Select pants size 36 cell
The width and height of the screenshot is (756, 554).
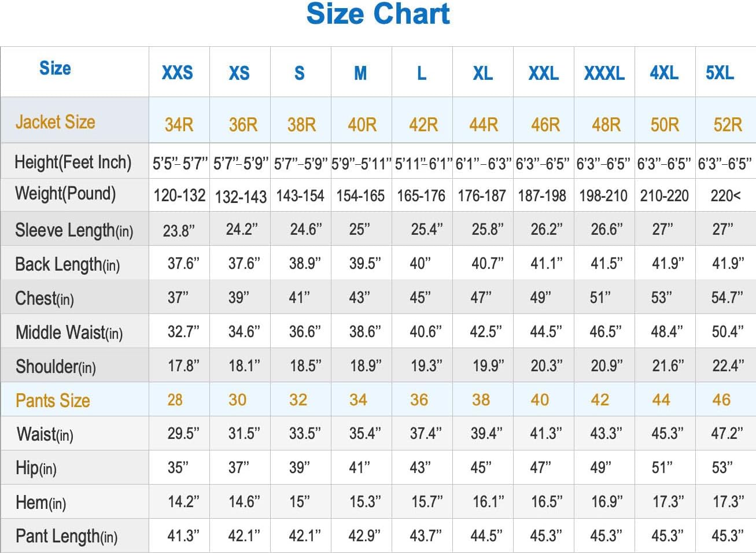(419, 400)
